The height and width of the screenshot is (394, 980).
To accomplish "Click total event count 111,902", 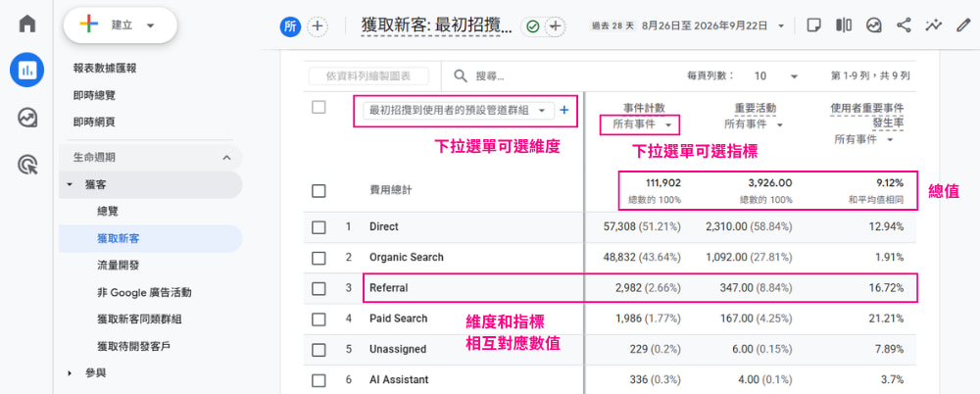I will pos(663,183).
